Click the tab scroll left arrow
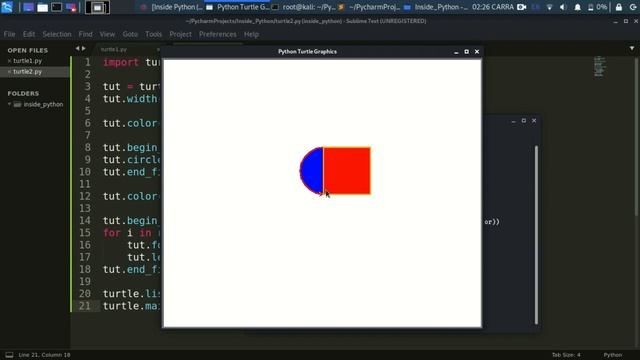 coord(77,49)
